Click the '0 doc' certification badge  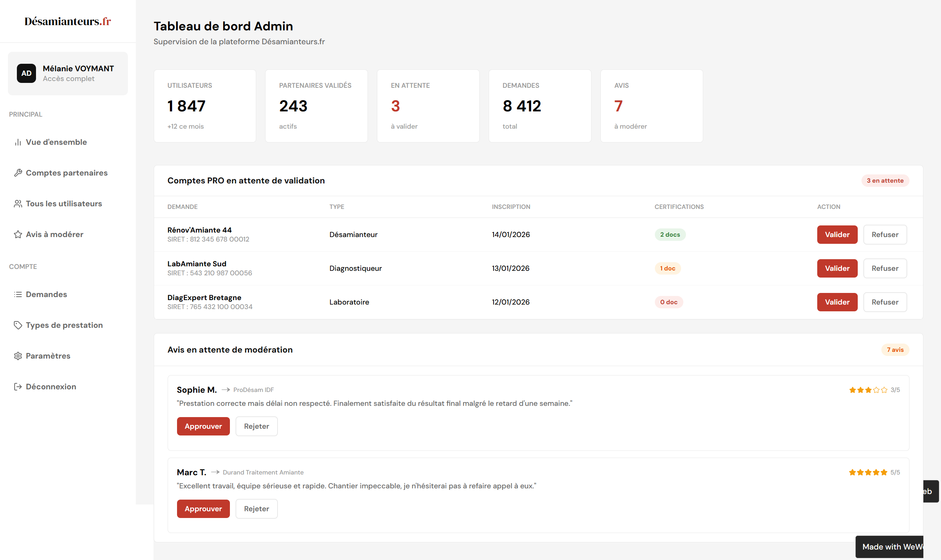pos(669,302)
